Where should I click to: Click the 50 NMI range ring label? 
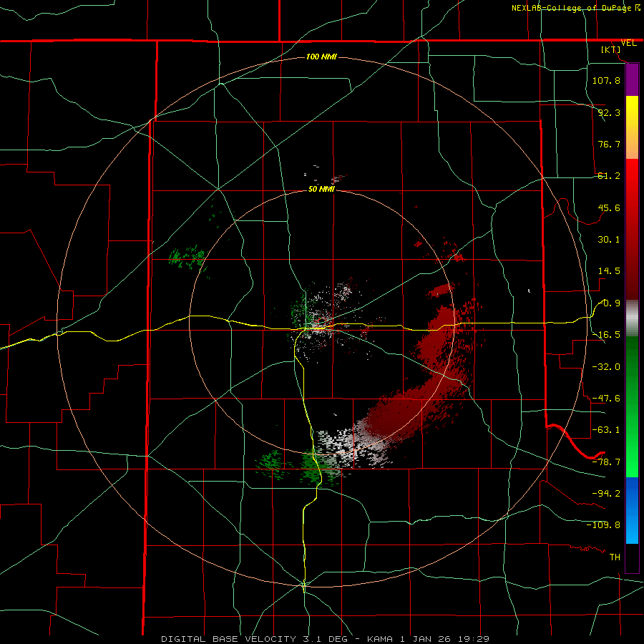(321, 189)
